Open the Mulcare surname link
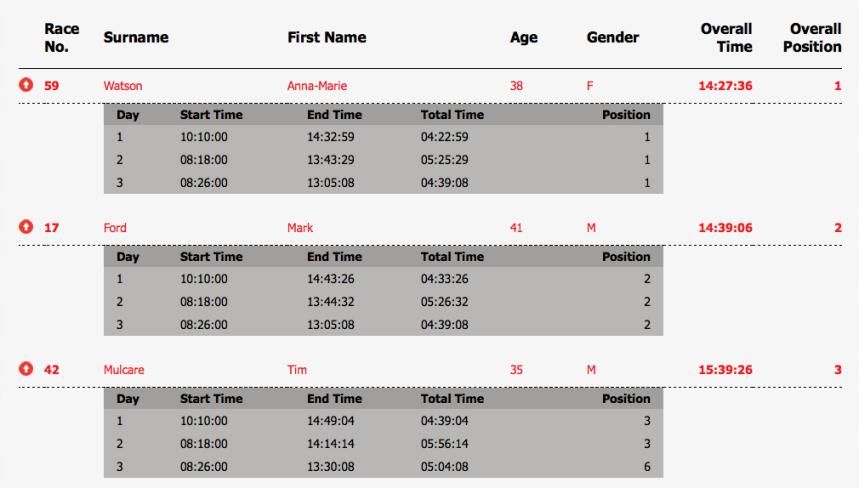 (124, 370)
